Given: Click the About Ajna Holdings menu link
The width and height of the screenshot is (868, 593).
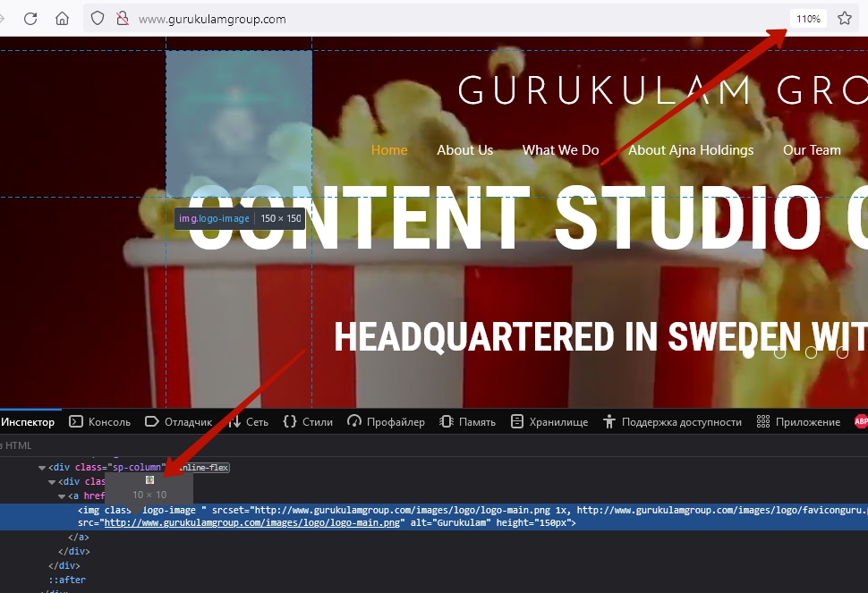Looking at the screenshot, I should click(691, 150).
